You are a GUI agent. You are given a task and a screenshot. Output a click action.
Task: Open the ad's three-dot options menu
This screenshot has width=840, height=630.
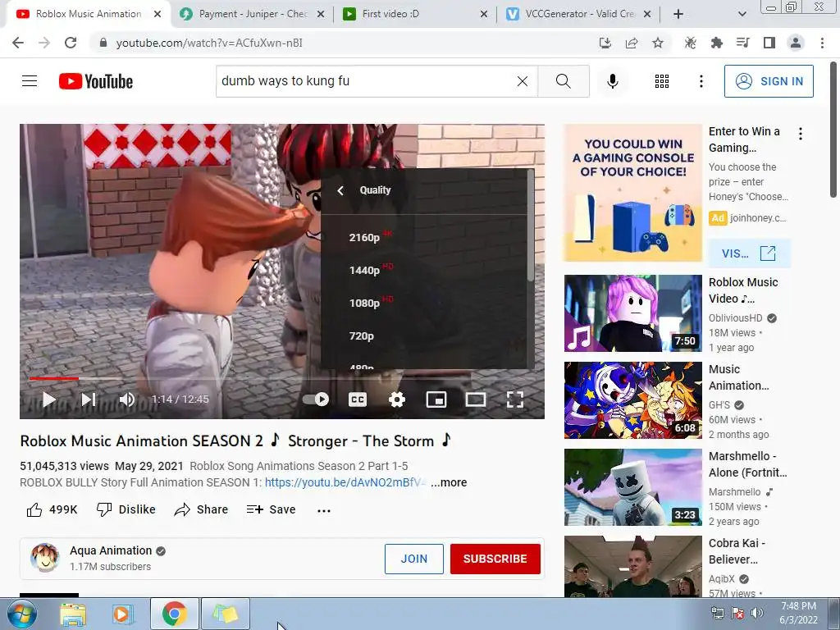pos(801,134)
